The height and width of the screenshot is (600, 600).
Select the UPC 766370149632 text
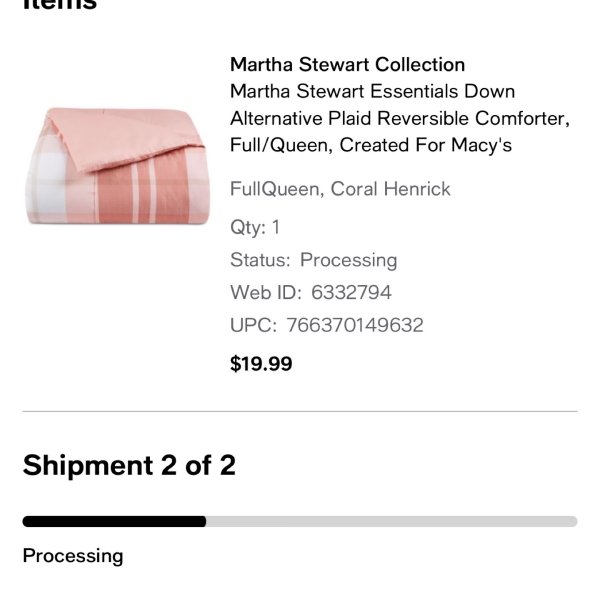pos(327,325)
